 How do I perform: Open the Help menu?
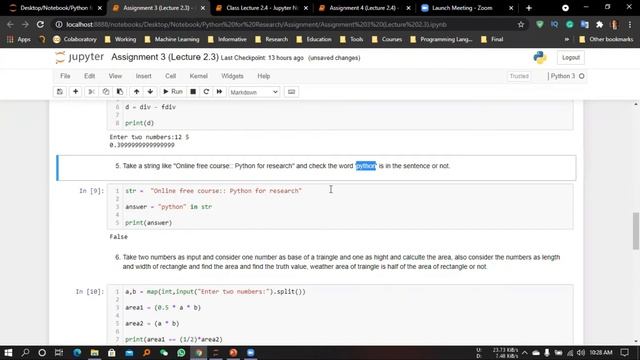(x=264, y=76)
